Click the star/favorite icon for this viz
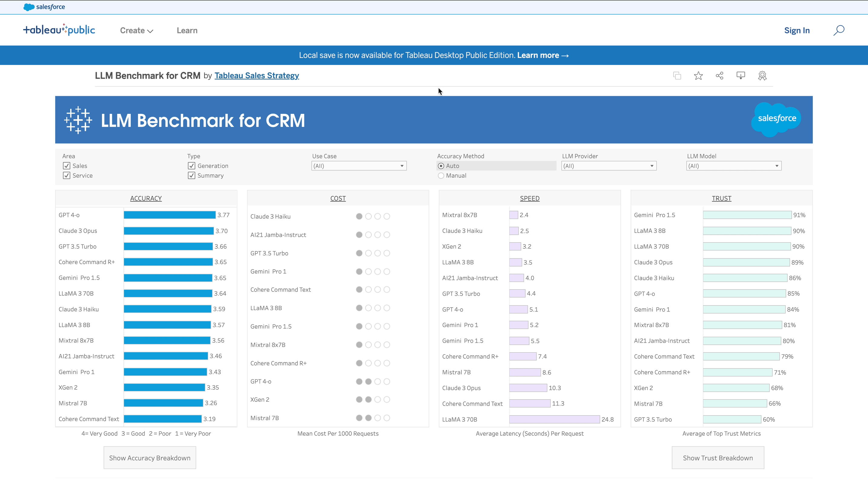 coord(699,76)
